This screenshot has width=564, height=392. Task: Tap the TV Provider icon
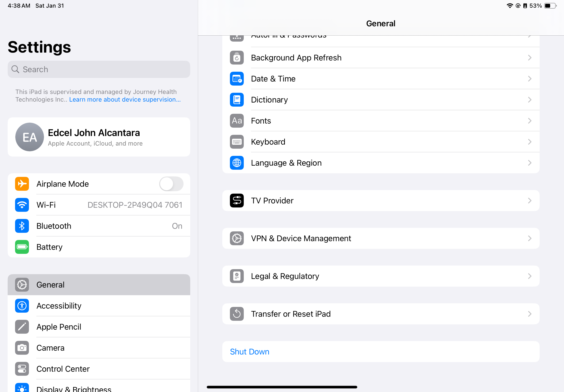[x=237, y=201]
